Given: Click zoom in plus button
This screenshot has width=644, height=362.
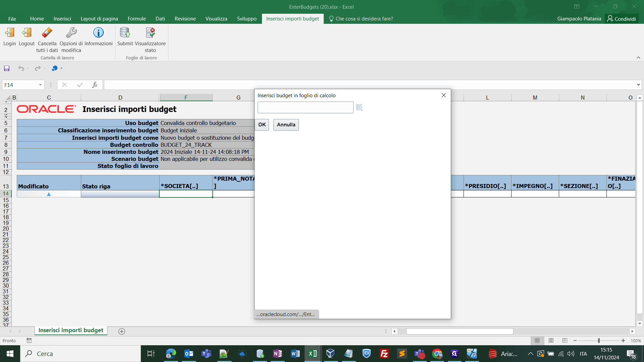Looking at the screenshot, I should [623, 341].
